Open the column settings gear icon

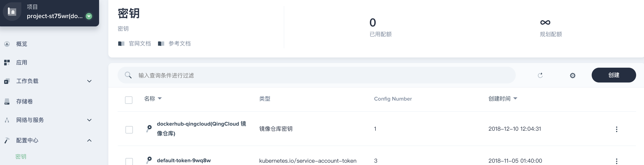[x=572, y=75]
